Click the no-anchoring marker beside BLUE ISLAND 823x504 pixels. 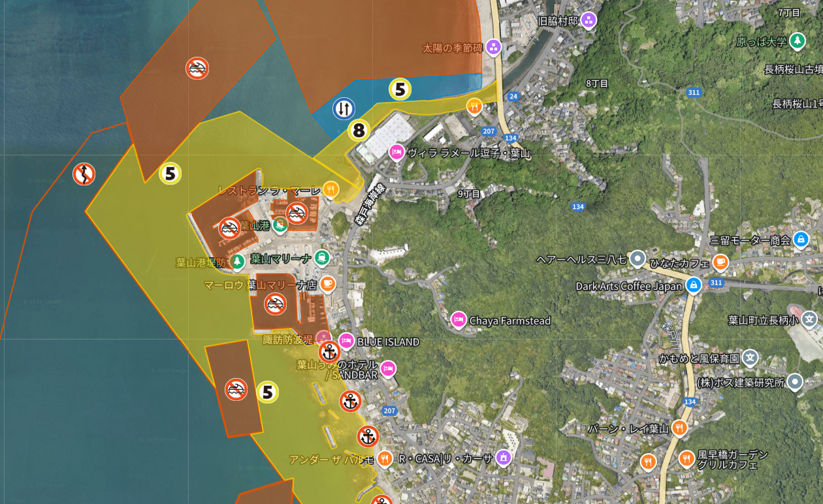point(329,352)
